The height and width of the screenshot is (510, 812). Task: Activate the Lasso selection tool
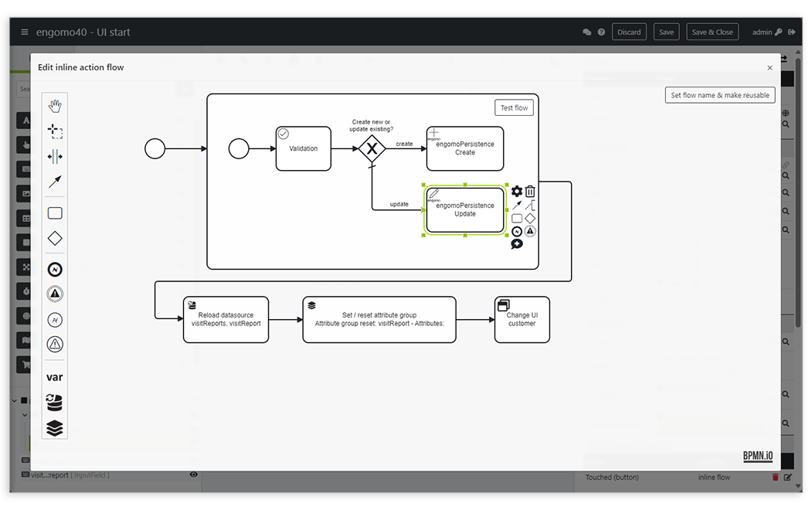(x=54, y=131)
